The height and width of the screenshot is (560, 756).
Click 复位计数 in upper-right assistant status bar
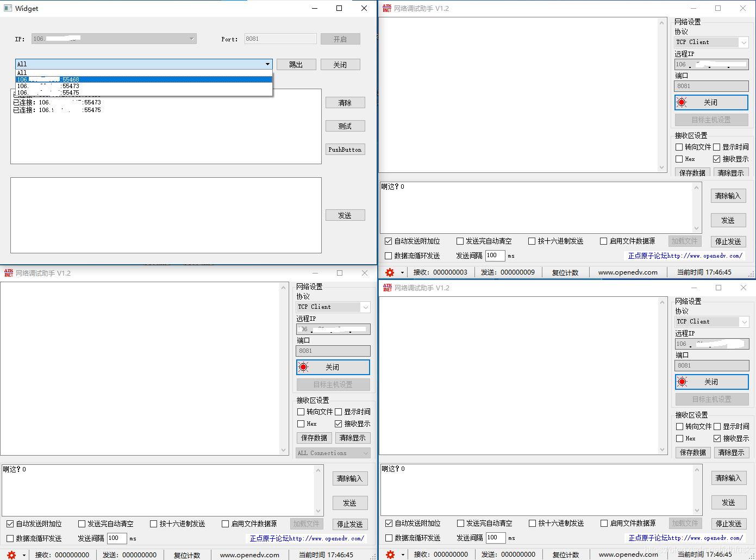click(565, 272)
